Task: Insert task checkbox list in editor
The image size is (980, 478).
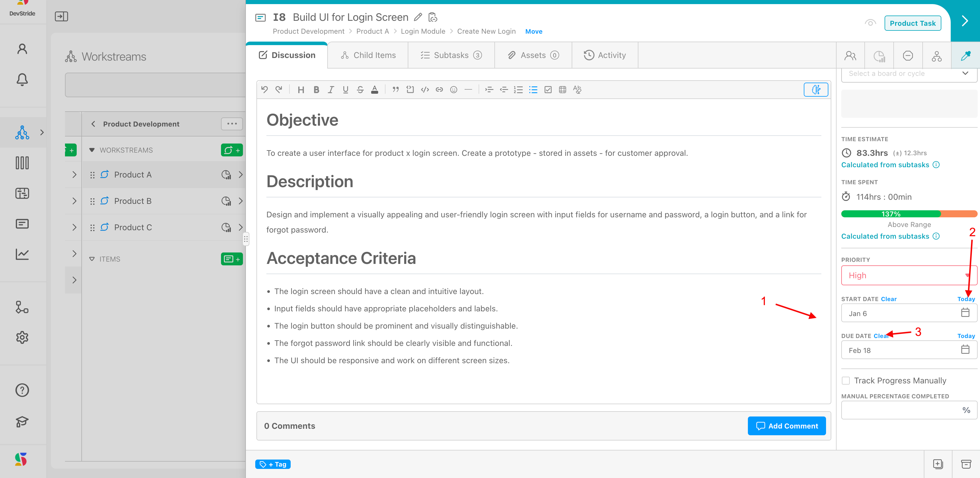Action: click(x=548, y=90)
